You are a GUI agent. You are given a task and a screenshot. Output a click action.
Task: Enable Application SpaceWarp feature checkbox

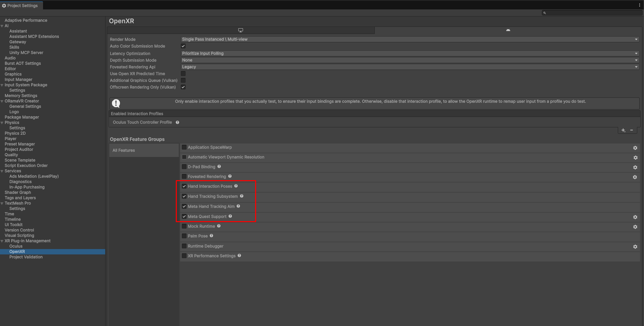tap(184, 147)
